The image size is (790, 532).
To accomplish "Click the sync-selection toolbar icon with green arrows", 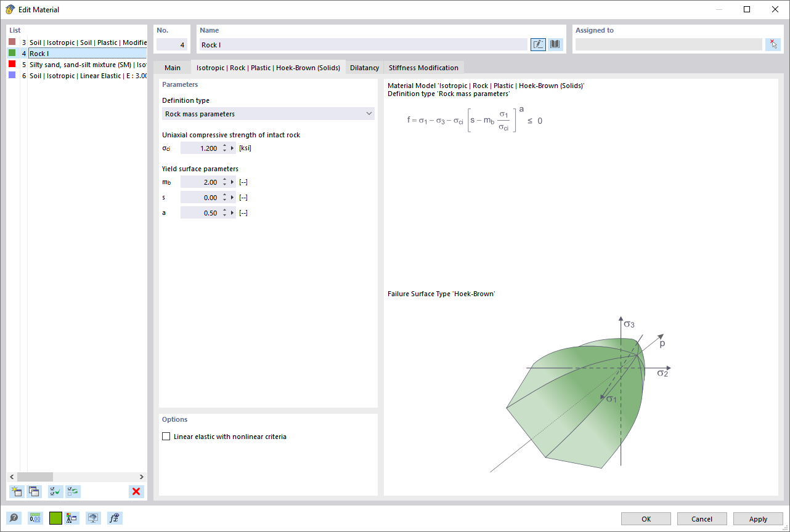I will [73, 491].
